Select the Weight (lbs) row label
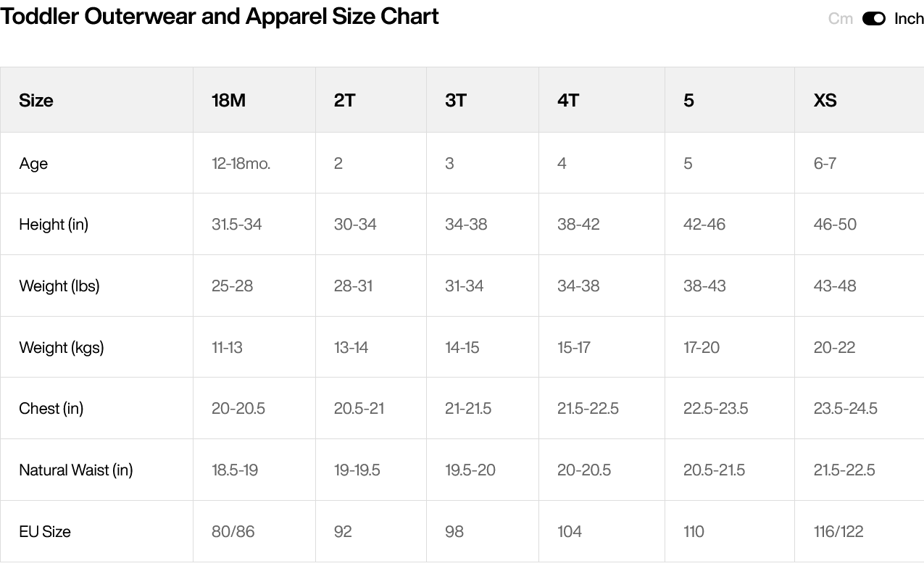924x566 pixels. pos(59,286)
